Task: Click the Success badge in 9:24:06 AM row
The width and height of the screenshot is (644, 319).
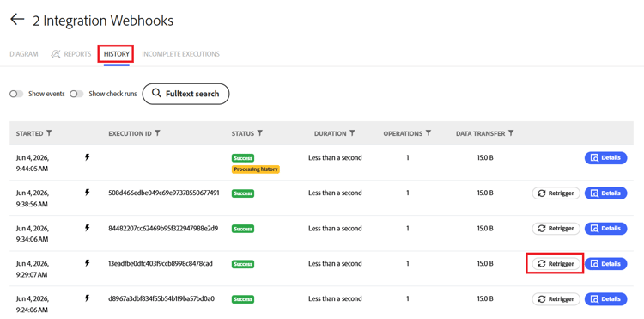Action: coord(243,299)
